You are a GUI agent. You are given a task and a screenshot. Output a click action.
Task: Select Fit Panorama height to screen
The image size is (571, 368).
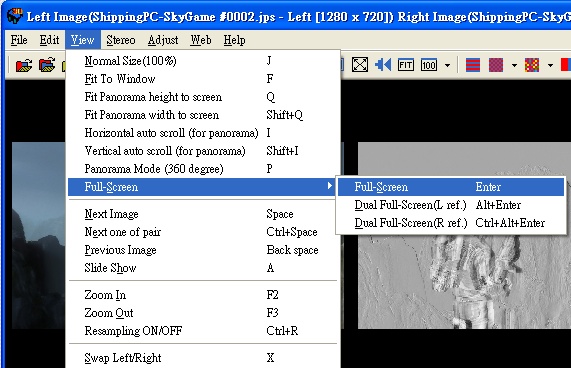click(x=202, y=97)
